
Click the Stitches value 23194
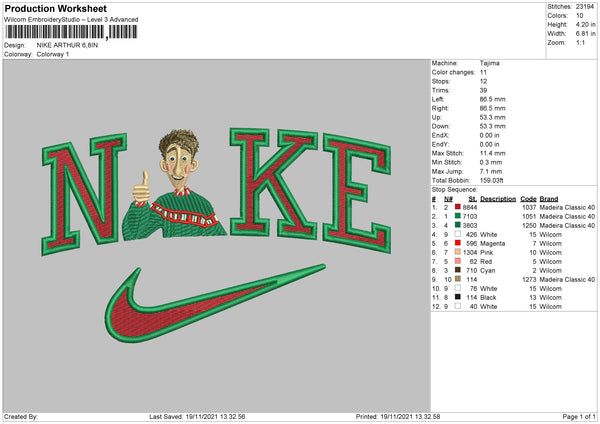click(585, 7)
